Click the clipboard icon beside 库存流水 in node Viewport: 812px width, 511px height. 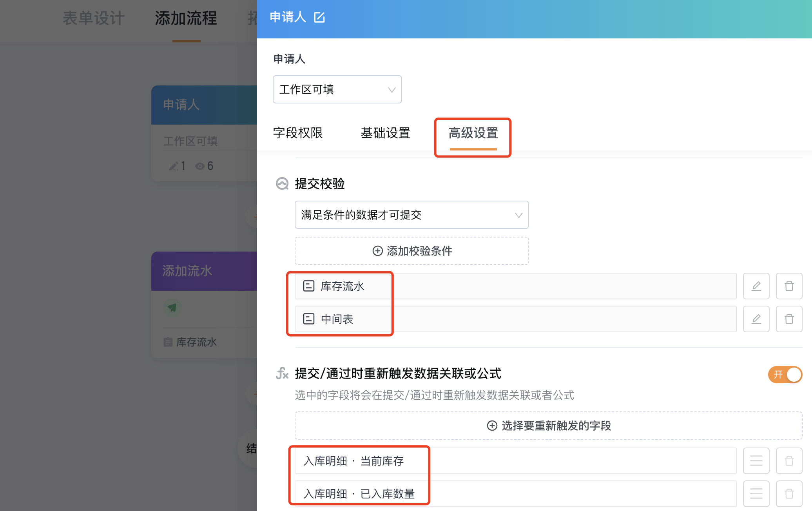pos(168,342)
